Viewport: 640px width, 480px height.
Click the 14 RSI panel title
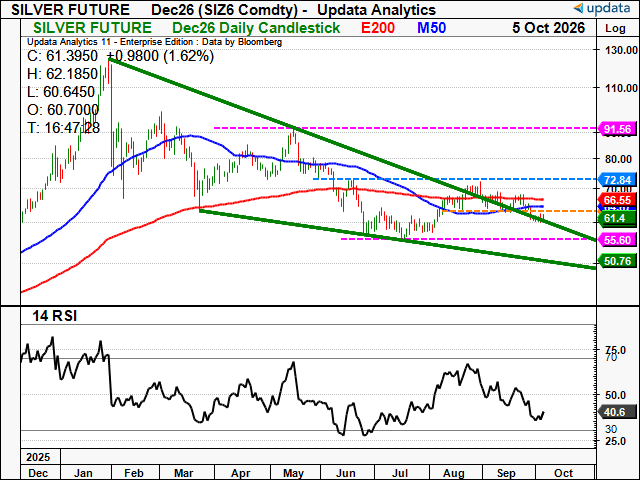coord(54,316)
